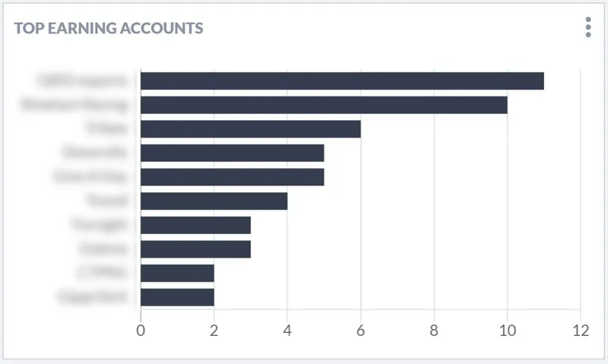Open the three-dot options menu

(x=587, y=27)
